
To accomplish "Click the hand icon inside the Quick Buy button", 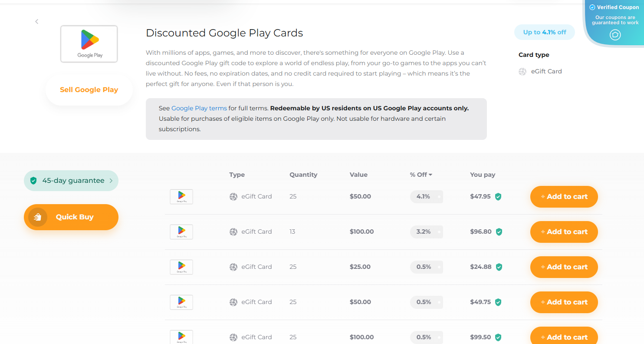I will click(37, 217).
